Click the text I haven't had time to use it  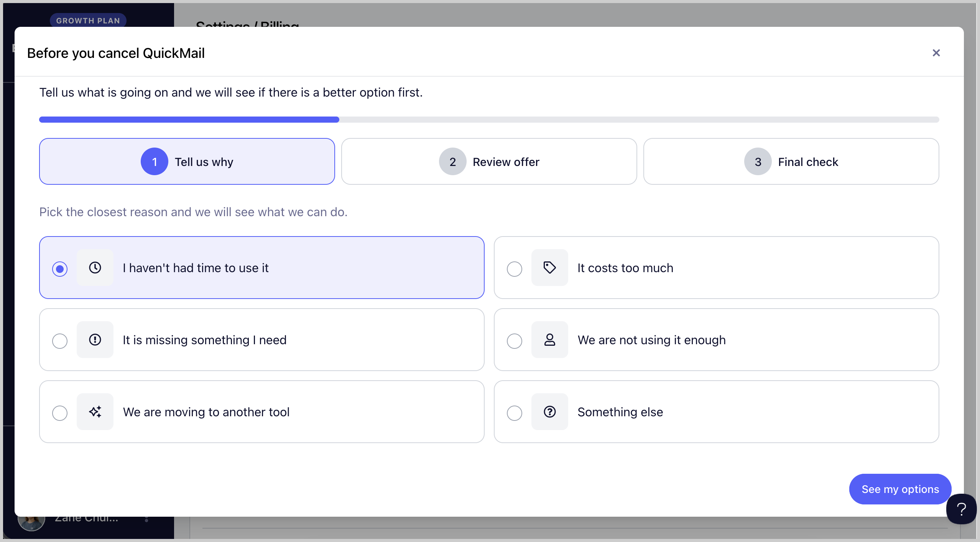tap(196, 268)
